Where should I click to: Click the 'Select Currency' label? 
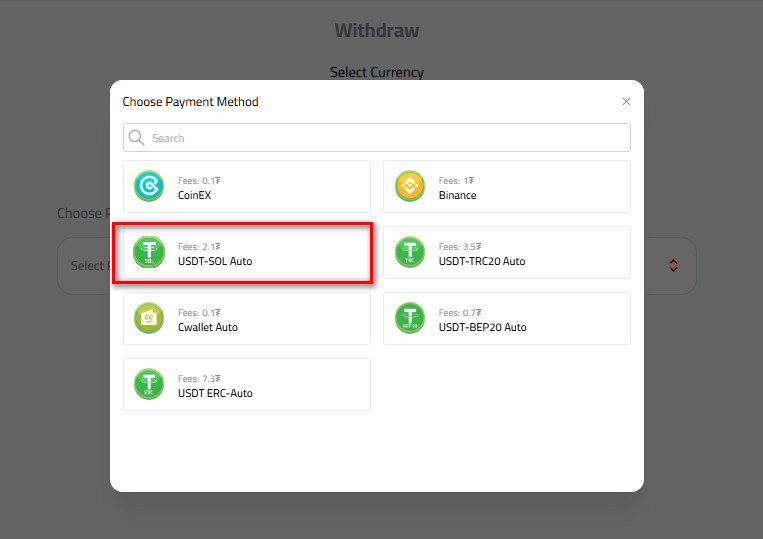pyautogui.click(x=377, y=72)
